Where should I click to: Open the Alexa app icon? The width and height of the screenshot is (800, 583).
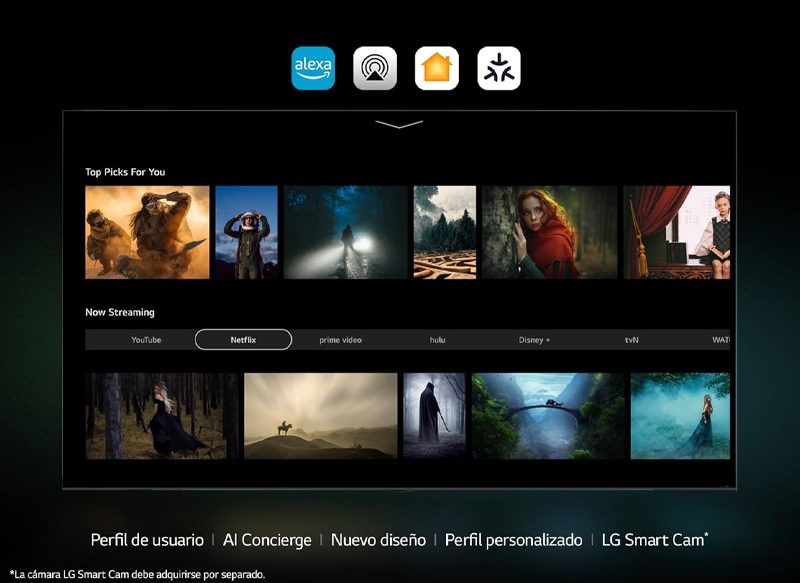[x=313, y=68]
